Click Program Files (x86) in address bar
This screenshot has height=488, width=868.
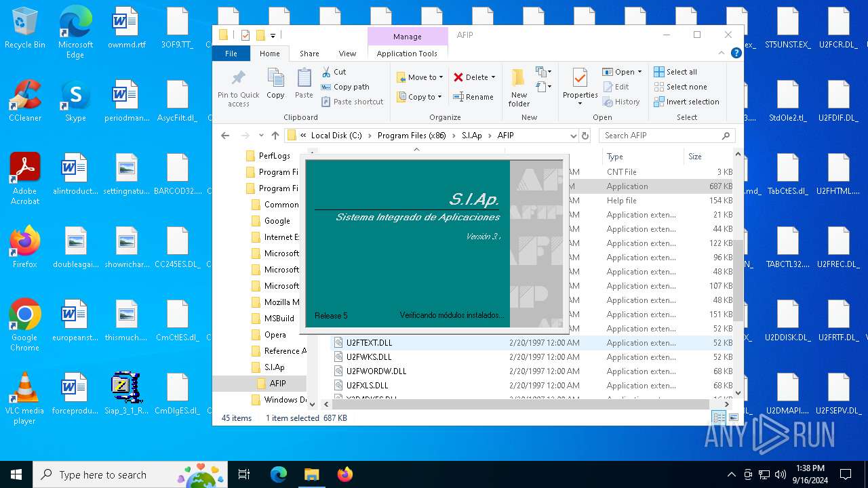tap(412, 136)
